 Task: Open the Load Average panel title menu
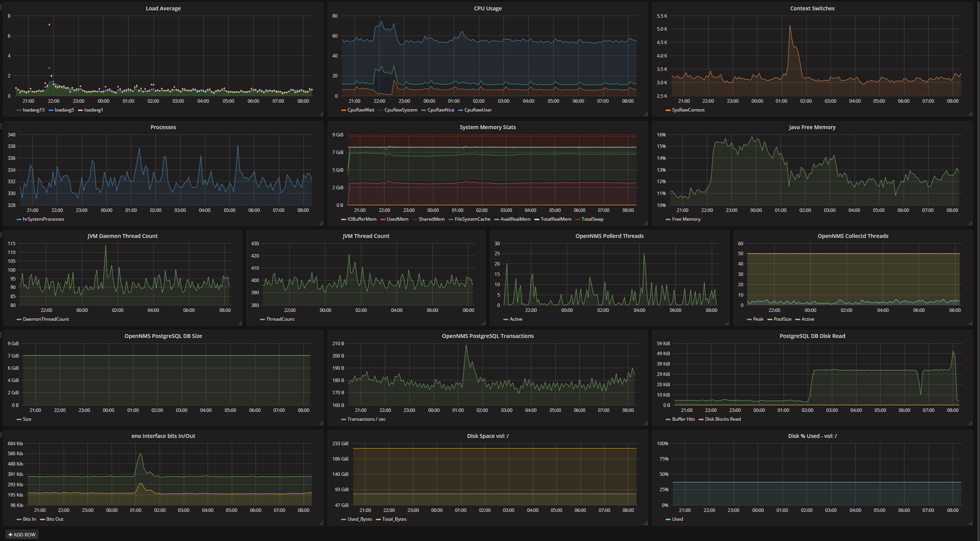[163, 8]
